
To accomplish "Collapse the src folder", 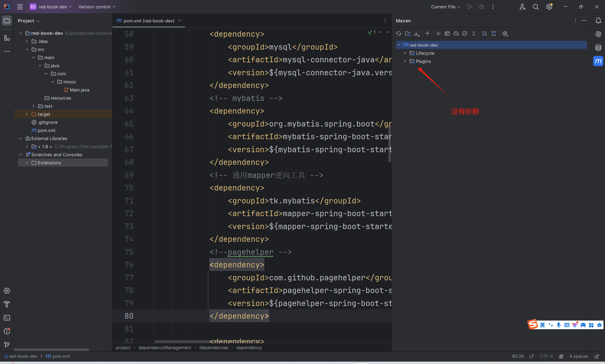I will 27,49.
